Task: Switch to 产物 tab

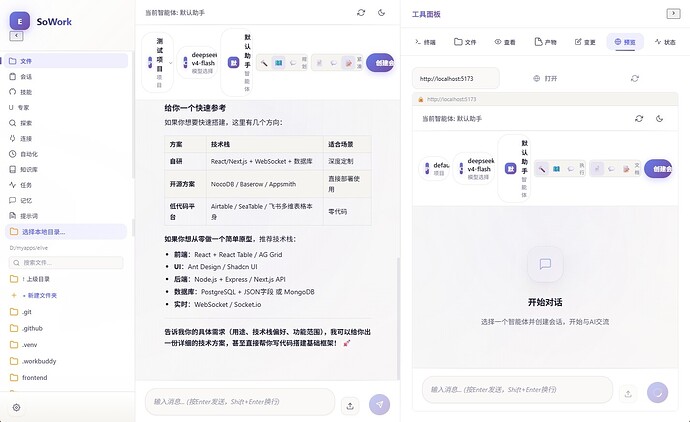Action: pos(546,42)
